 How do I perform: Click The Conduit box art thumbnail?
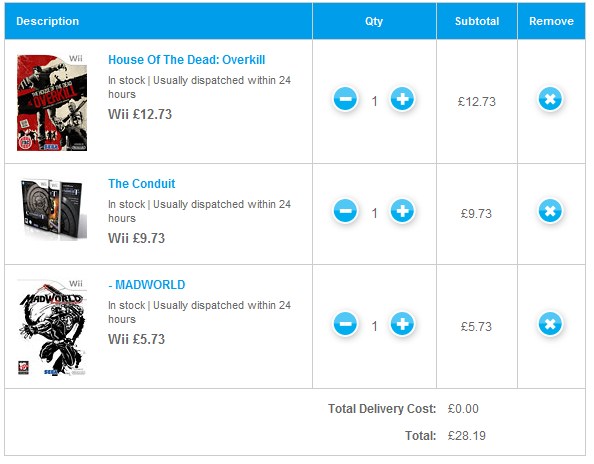tap(52, 209)
